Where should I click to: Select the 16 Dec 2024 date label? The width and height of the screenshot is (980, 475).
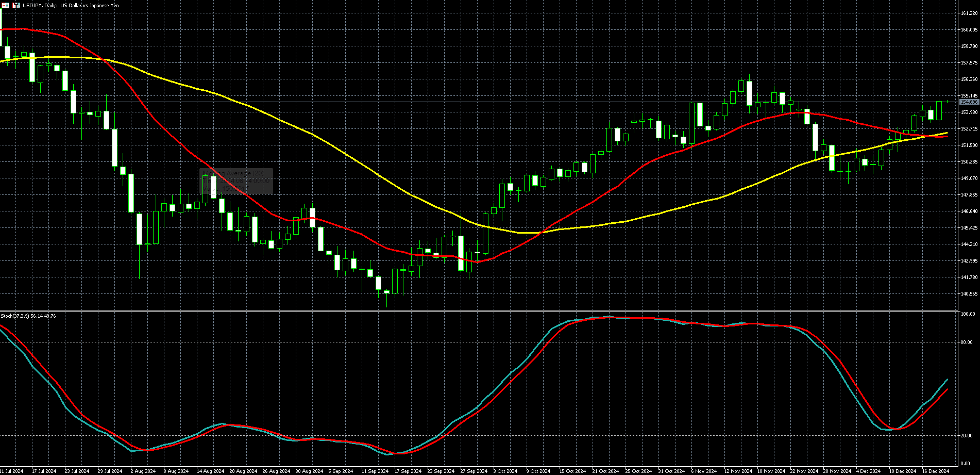pyautogui.click(x=935, y=471)
